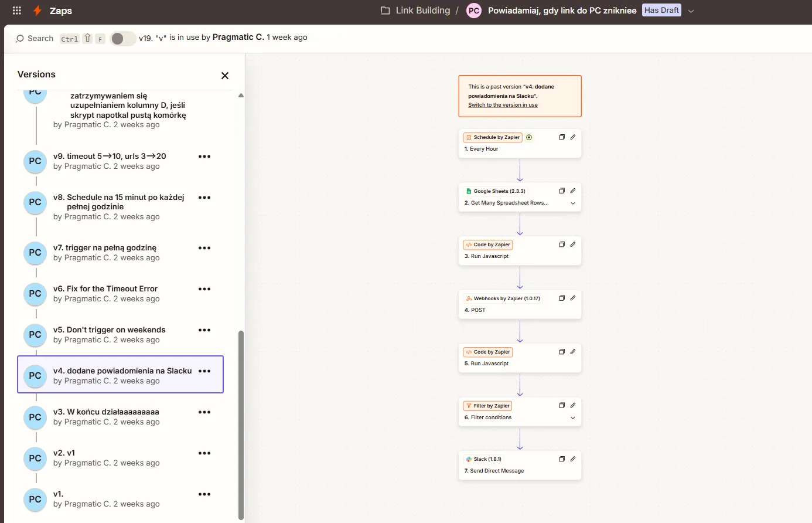
Task: Close the Versions panel
Action: pos(225,76)
